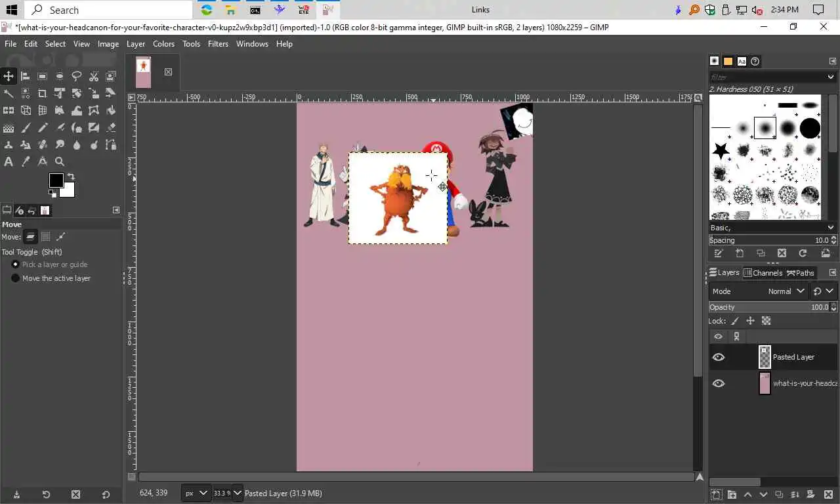This screenshot has height=504, width=840.
Task: Select the Pencil tool
Action: 43,127
